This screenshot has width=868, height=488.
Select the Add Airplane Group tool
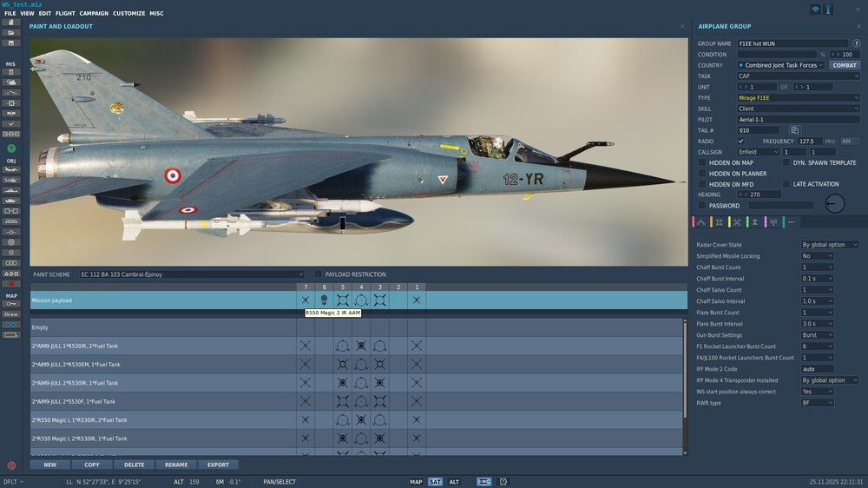[x=11, y=169]
